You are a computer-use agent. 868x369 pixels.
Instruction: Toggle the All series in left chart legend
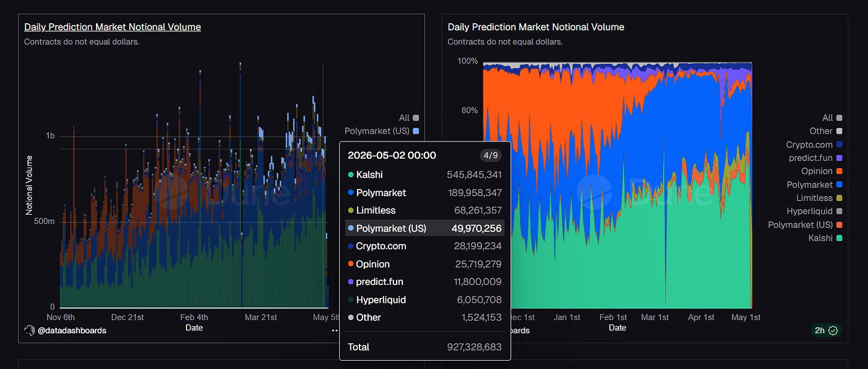click(x=409, y=118)
